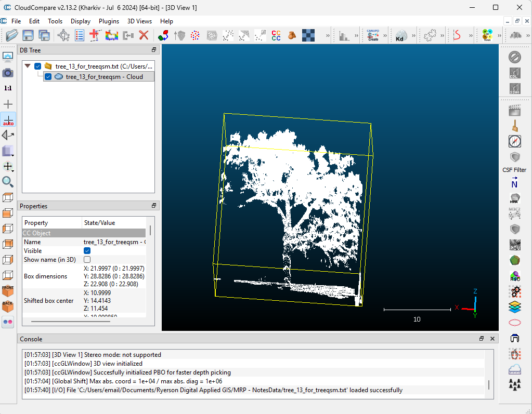Open the 3D Views menu
Image resolution: width=532 pixels, height=414 pixels.
139,21
